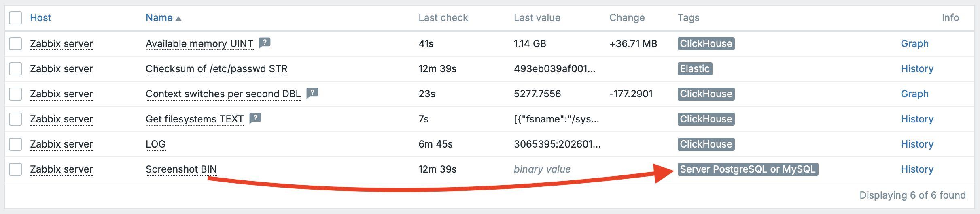980x214 pixels.
Task: Open Graph for Available memory UINT
Action: tap(914, 44)
